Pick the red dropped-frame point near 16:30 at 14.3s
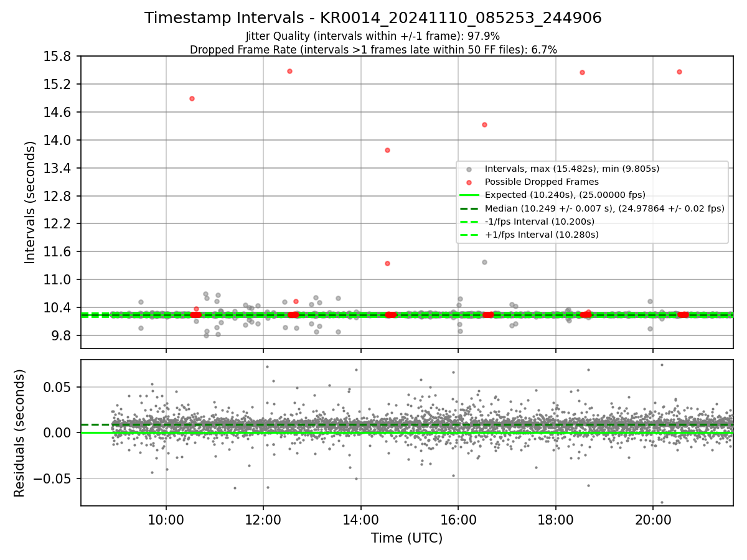 pos(484,124)
